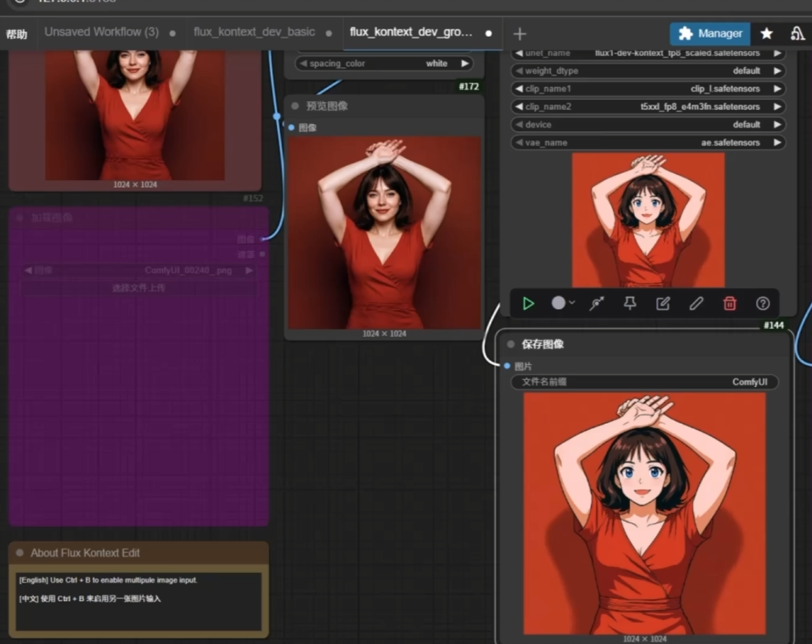
Task: Click the green Run play icon in node toolbar
Action: 529,303
